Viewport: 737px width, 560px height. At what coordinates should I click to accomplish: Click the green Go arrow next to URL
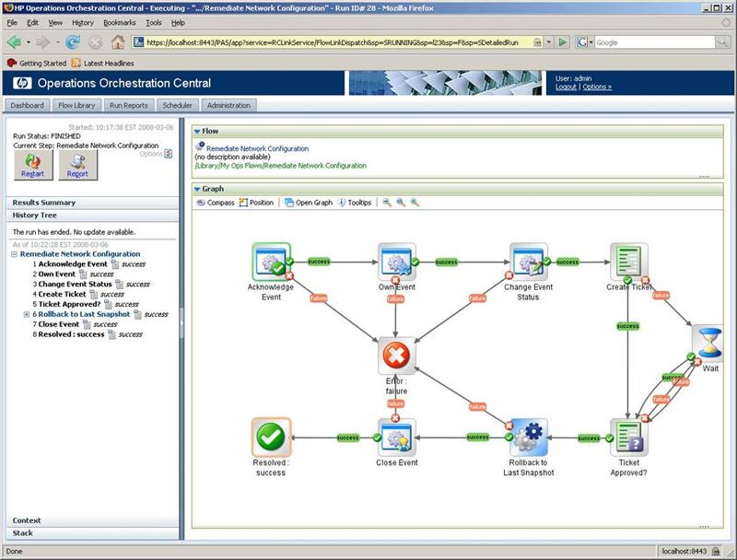562,42
